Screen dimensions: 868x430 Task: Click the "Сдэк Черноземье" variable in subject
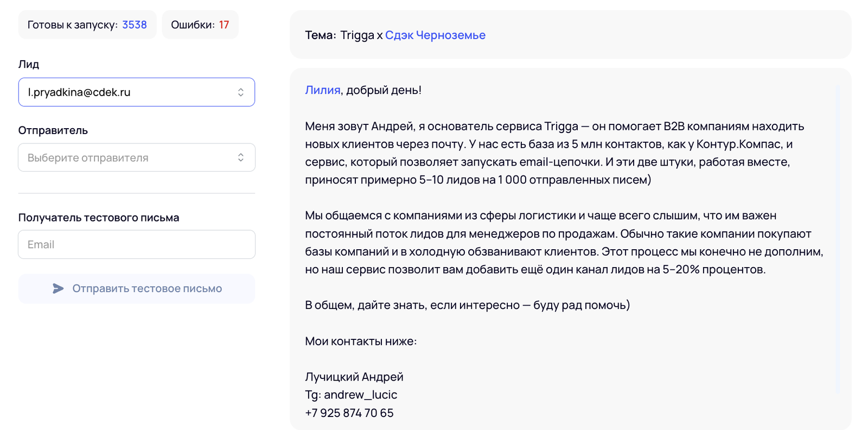pos(435,35)
